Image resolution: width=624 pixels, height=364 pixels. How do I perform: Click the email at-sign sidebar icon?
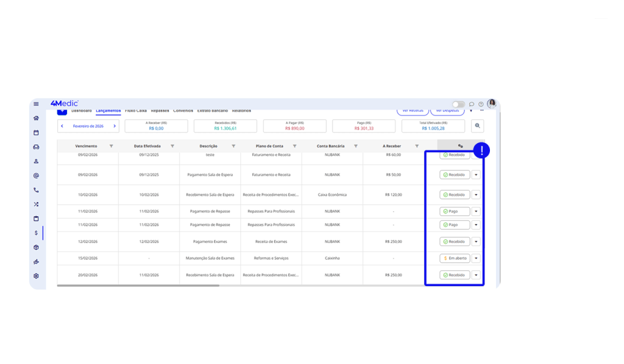36,175
